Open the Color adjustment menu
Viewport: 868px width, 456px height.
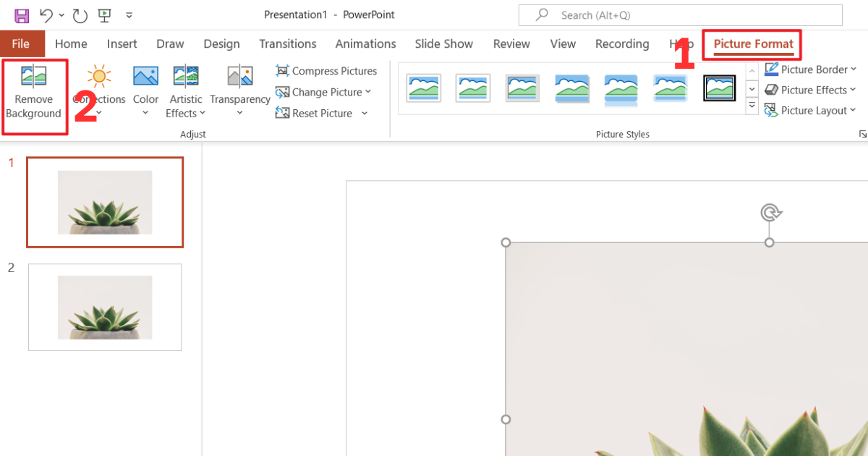[x=145, y=92]
